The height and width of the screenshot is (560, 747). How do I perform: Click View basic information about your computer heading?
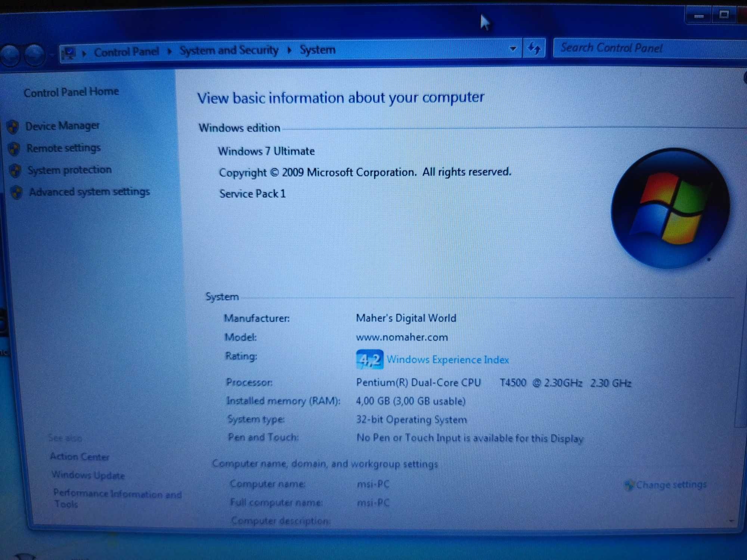pos(341,98)
